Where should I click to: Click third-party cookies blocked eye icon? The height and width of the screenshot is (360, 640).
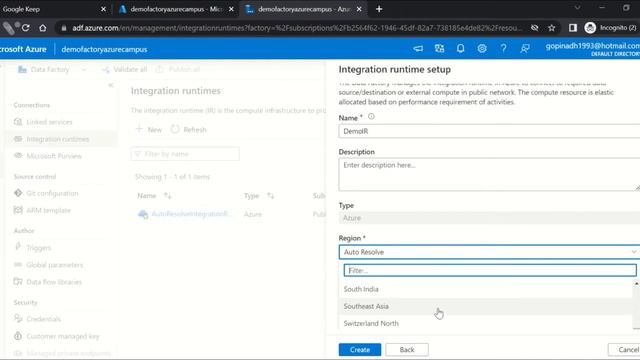click(534, 28)
